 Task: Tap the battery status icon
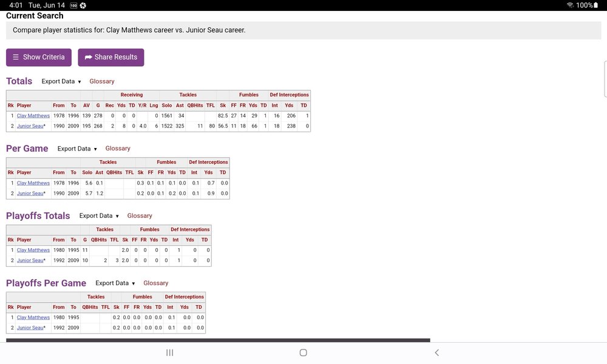[596, 5]
